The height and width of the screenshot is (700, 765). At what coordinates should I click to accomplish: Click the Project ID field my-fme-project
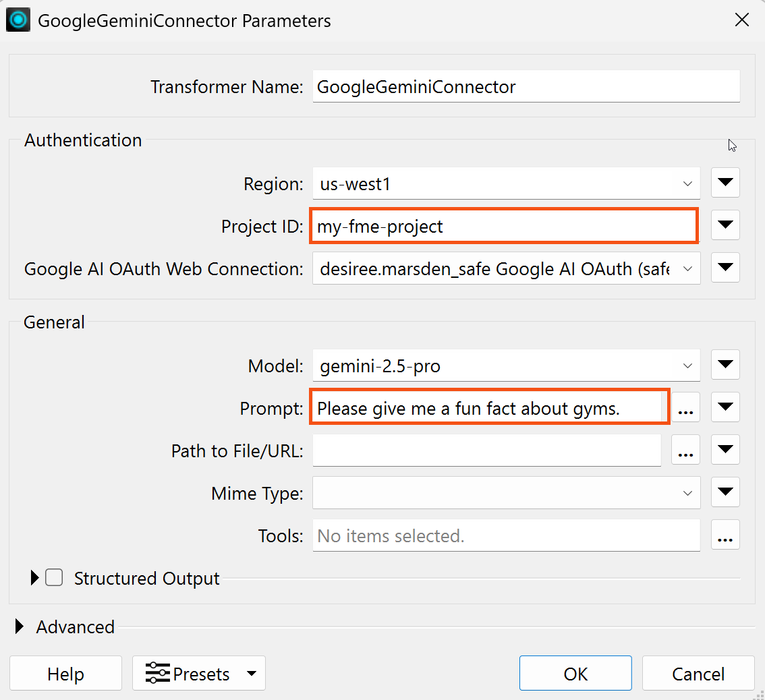coord(503,225)
